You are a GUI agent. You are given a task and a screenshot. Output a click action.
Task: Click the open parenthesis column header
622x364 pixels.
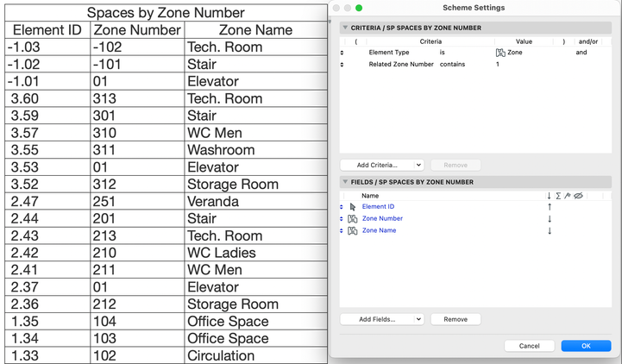355,41
